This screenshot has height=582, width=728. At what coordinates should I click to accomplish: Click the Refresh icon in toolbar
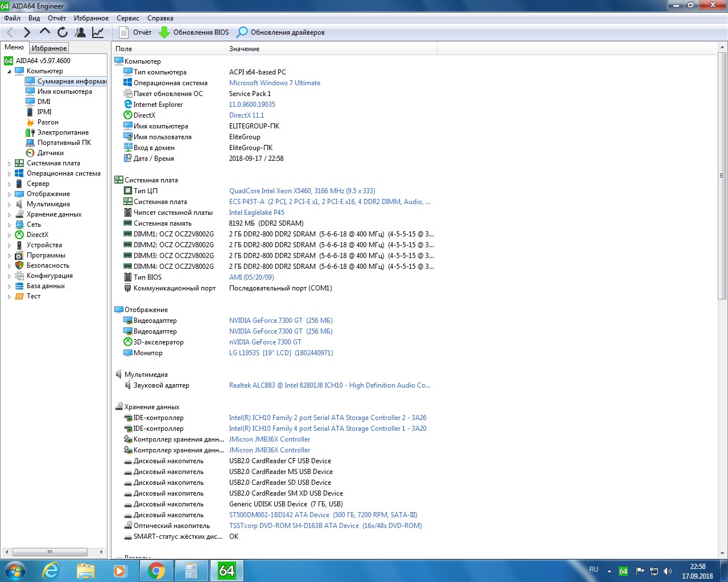(63, 32)
